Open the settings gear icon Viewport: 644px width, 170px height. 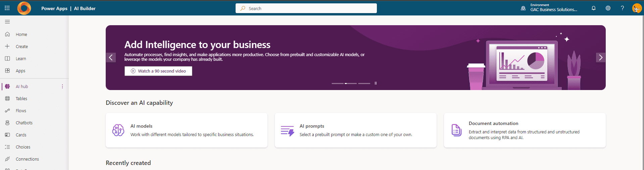(608, 8)
